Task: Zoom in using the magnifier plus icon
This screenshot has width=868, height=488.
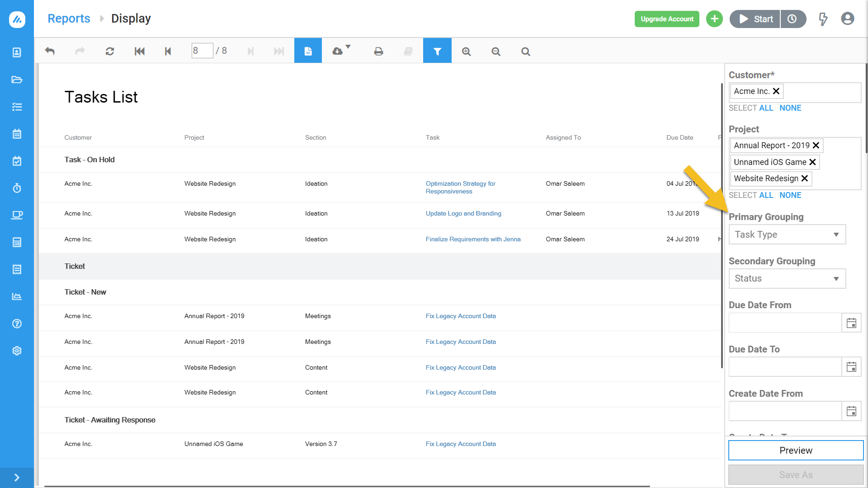Action: pyautogui.click(x=466, y=51)
